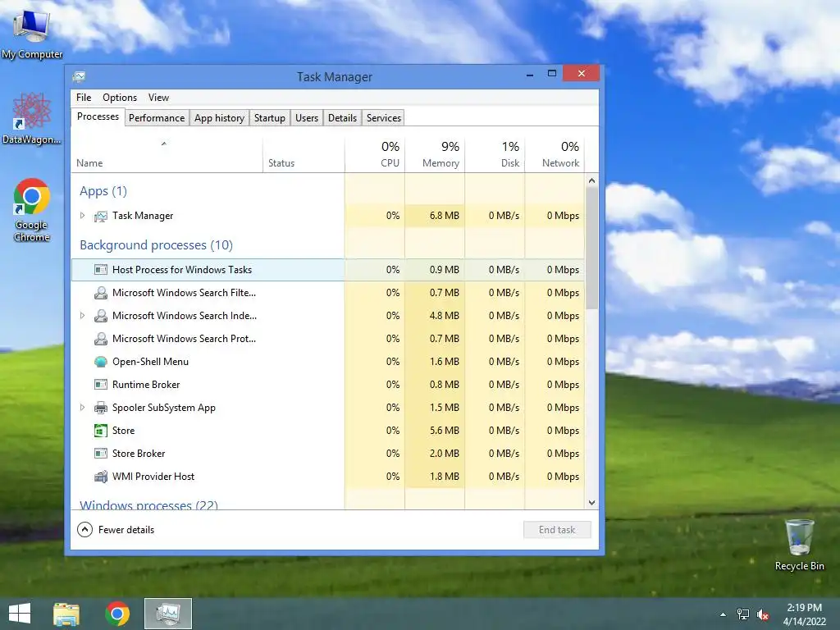Select the WMI Provider Host process name
This screenshot has width=840, height=630.
click(x=153, y=477)
